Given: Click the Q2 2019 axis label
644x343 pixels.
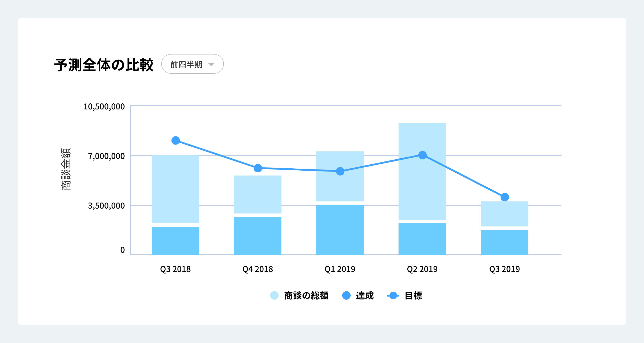Looking at the screenshot, I should click(x=422, y=269).
